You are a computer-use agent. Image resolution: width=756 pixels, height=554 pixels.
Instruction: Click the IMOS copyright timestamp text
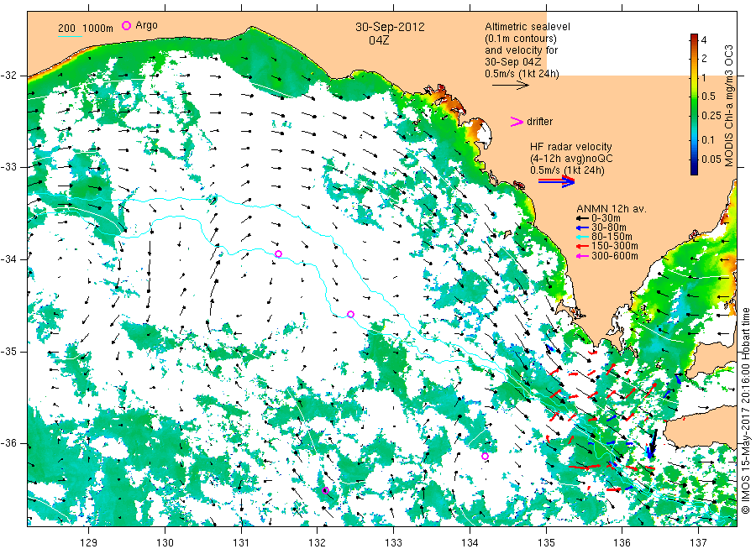tap(745, 410)
